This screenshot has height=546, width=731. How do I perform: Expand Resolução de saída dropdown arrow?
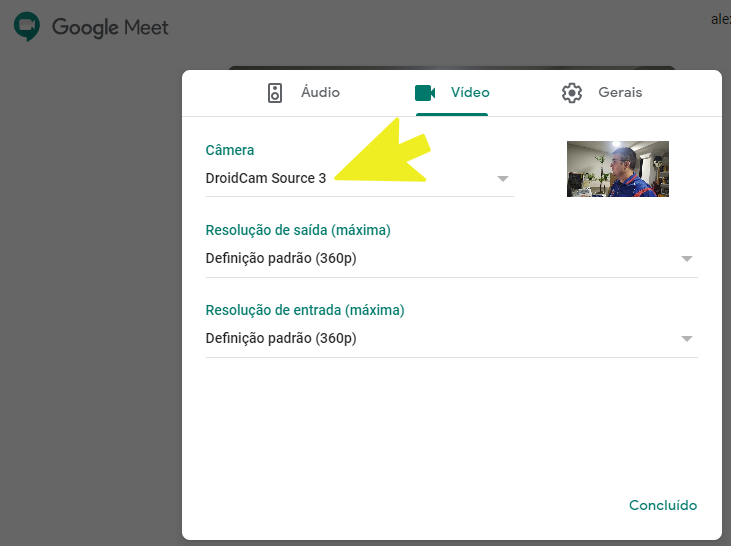686,259
